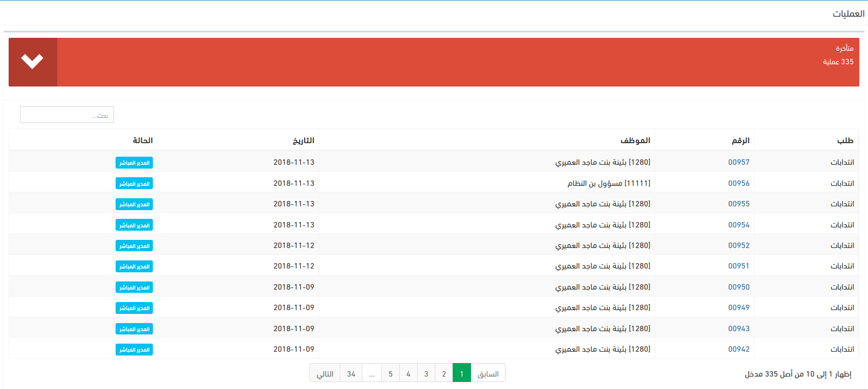Sort table by الحالة column header

point(143,140)
